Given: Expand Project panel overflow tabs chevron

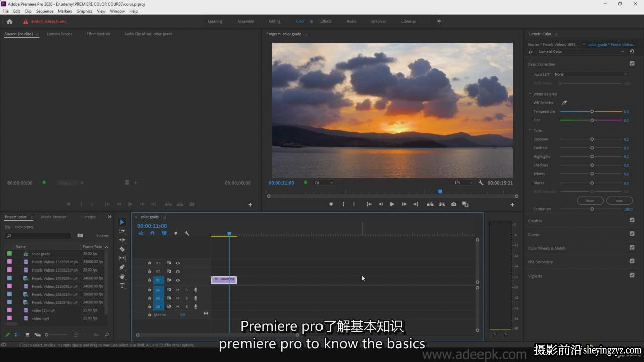Looking at the screenshot, I should pos(110,217).
